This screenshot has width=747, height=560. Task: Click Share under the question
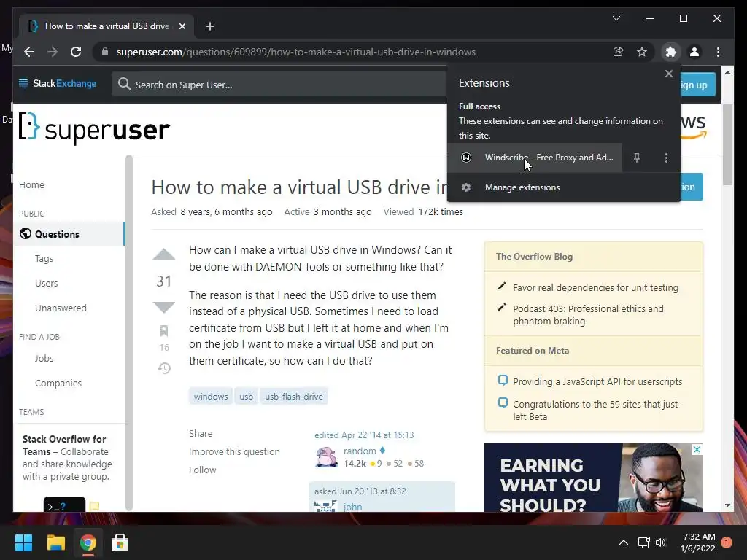tap(201, 433)
